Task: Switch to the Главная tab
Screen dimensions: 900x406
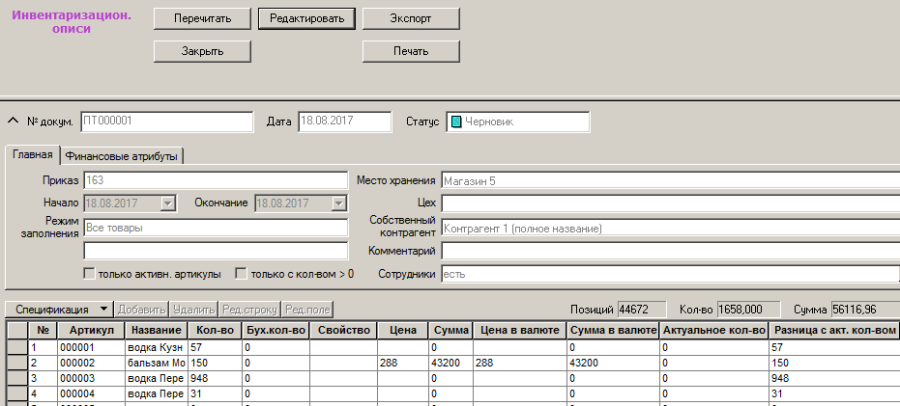Action: tap(32, 154)
